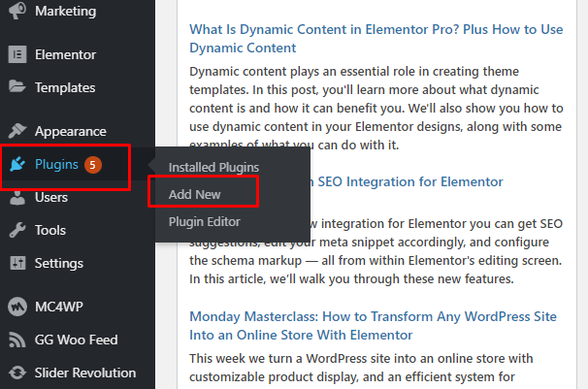588x389 pixels.
Task: Click the Settings sliders icon
Action: point(17,263)
